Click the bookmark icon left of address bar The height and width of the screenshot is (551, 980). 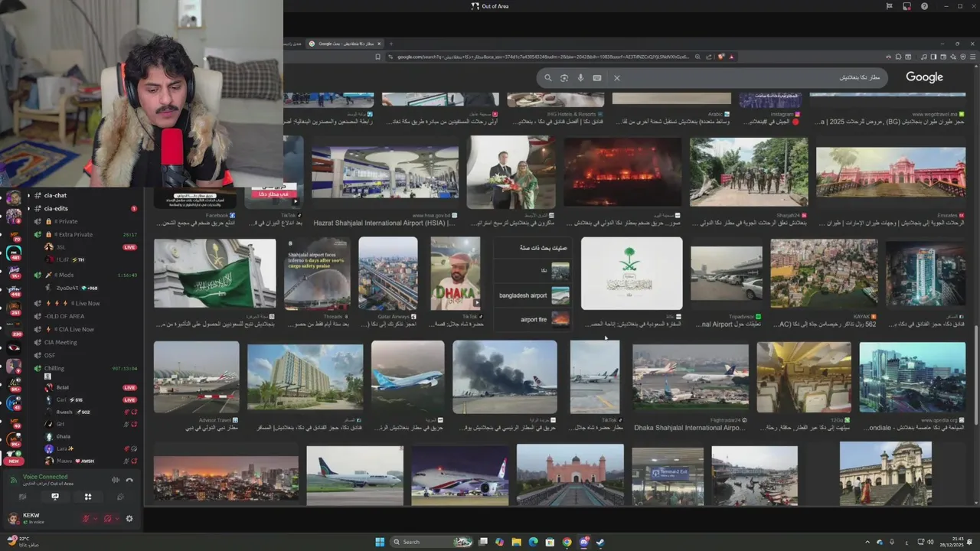[x=377, y=57]
